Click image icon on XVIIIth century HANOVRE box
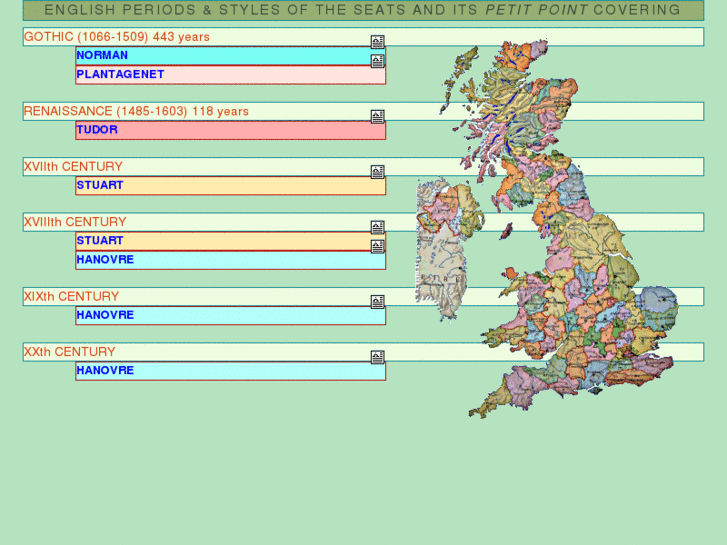The height and width of the screenshot is (545, 727). 377,246
